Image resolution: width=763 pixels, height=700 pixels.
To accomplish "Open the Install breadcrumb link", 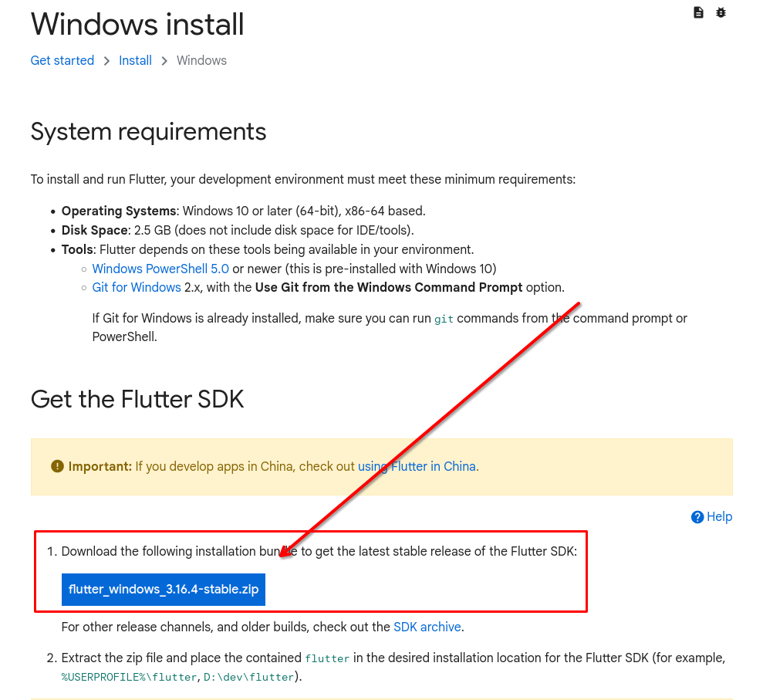I will (135, 60).
